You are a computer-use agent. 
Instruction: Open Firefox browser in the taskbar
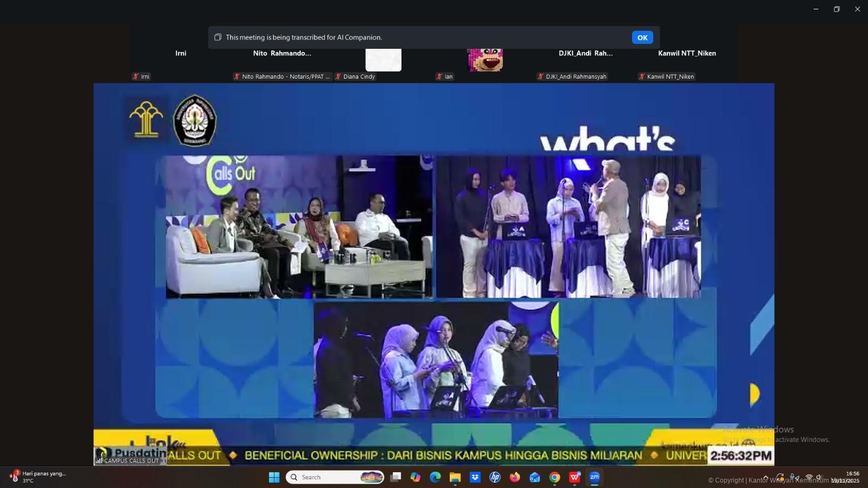click(515, 477)
